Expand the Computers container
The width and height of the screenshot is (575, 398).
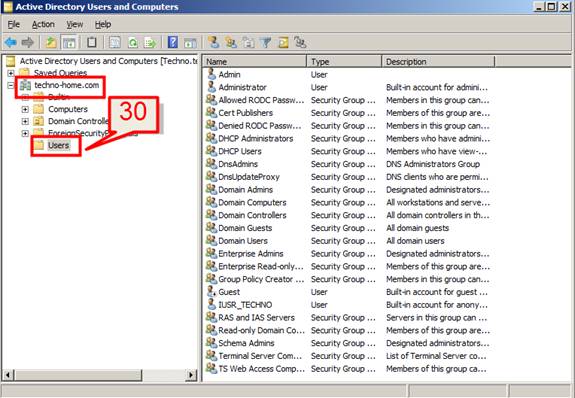25,109
